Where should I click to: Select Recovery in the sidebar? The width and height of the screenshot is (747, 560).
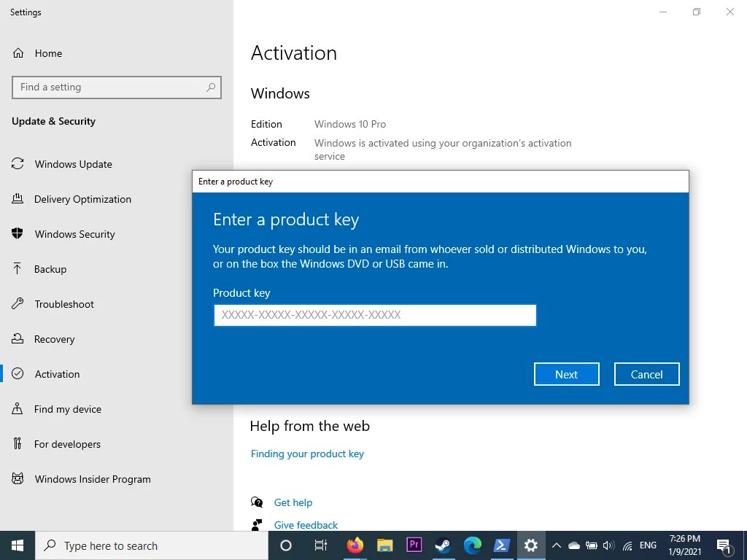tap(54, 339)
